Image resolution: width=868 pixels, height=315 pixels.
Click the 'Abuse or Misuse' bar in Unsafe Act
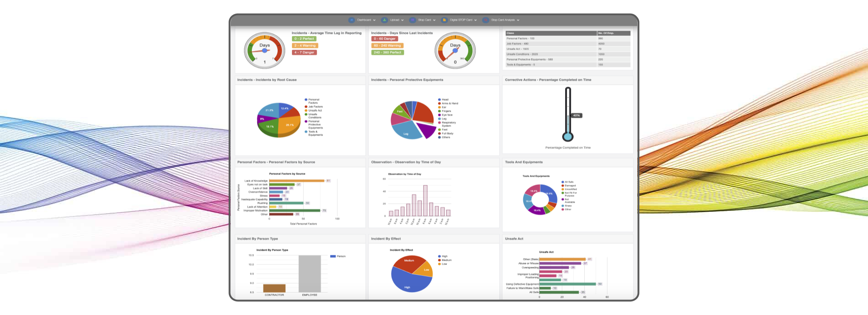point(560,263)
